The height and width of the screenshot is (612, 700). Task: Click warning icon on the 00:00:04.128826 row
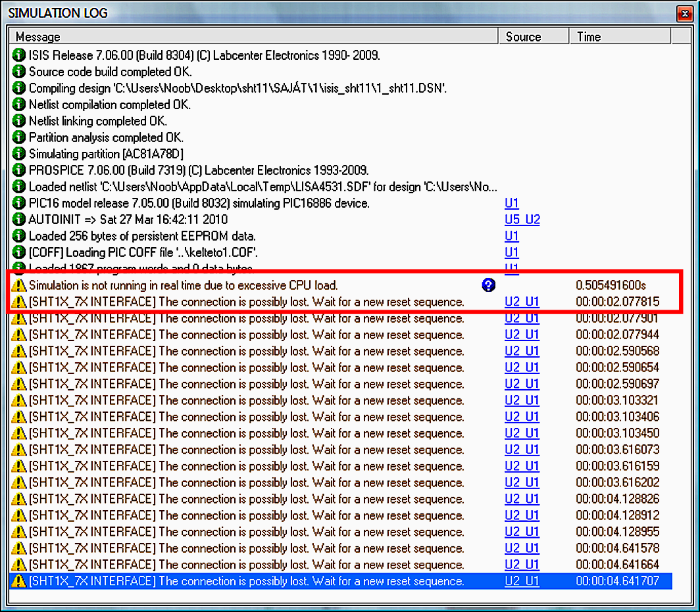pos(18,499)
